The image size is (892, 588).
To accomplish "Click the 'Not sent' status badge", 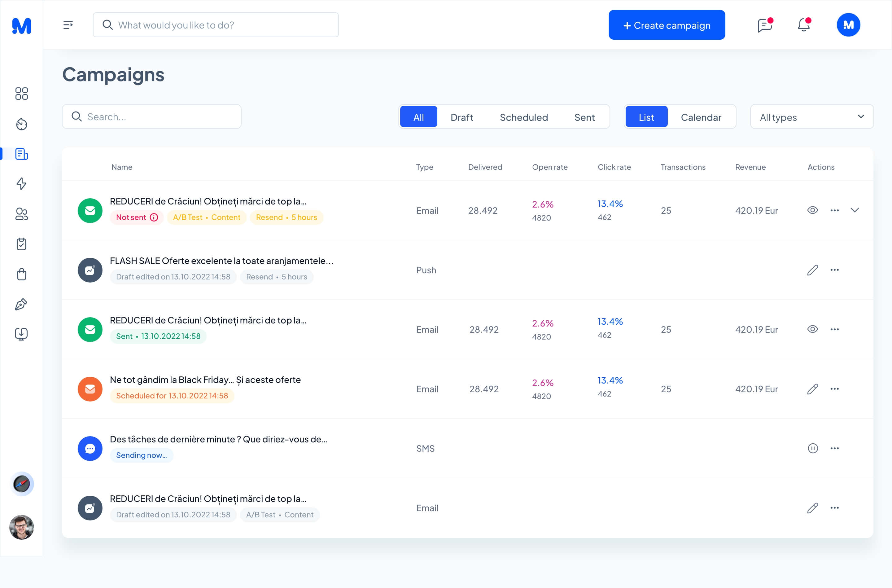I will pos(137,217).
